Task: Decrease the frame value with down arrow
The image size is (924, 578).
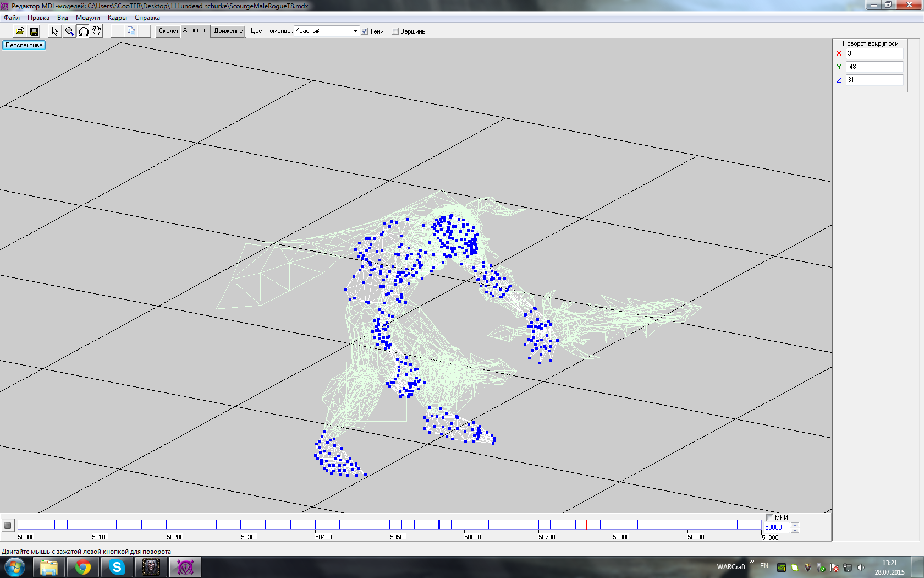Action: (x=795, y=530)
